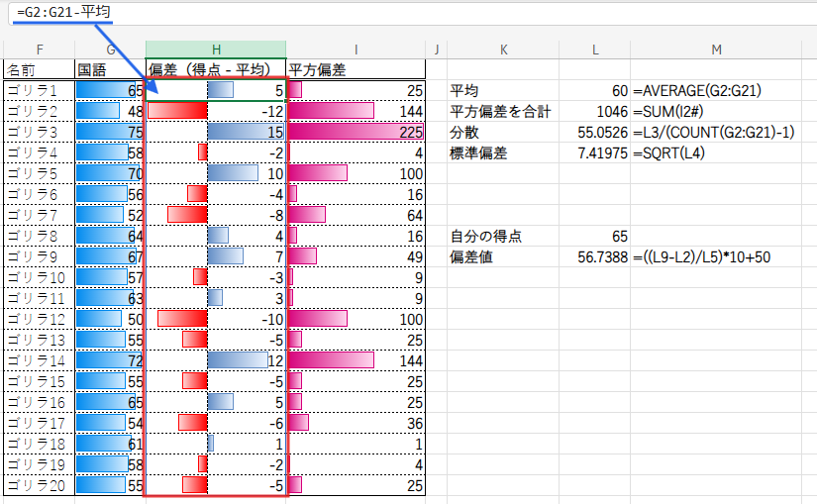Click the 標準偏差 label cell
This screenshot has height=504, width=817.
click(x=503, y=152)
